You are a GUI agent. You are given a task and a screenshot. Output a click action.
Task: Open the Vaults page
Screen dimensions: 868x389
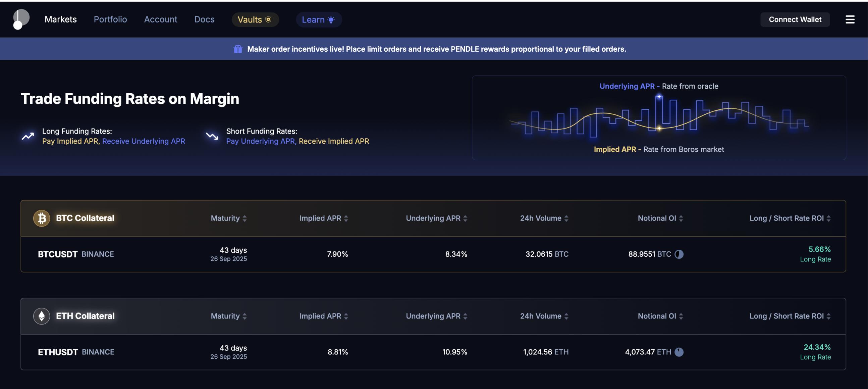(x=255, y=19)
